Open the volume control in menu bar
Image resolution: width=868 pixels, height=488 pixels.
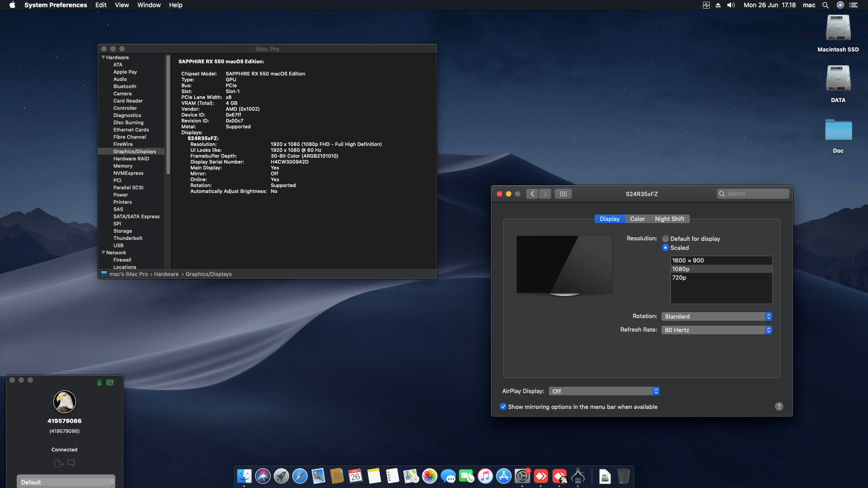click(731, 5)
